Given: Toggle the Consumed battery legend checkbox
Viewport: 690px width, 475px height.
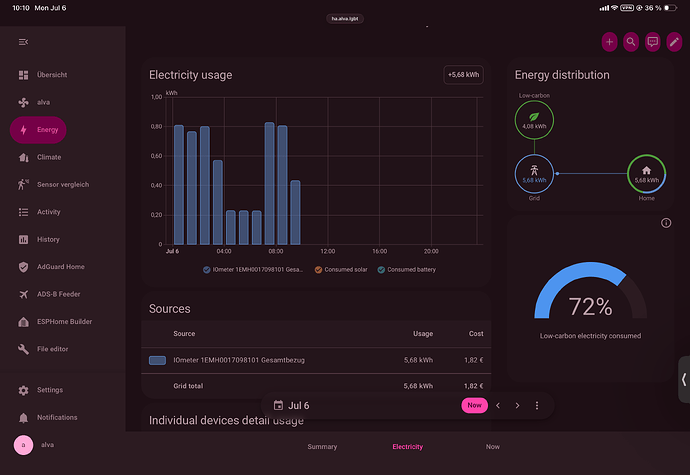Looking at the screenshot, I should click(381, 270).
